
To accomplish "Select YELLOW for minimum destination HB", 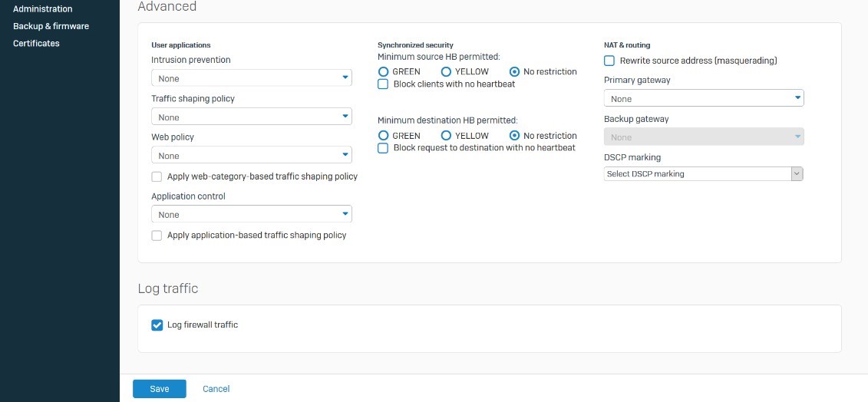I will (x=446, y=136).
